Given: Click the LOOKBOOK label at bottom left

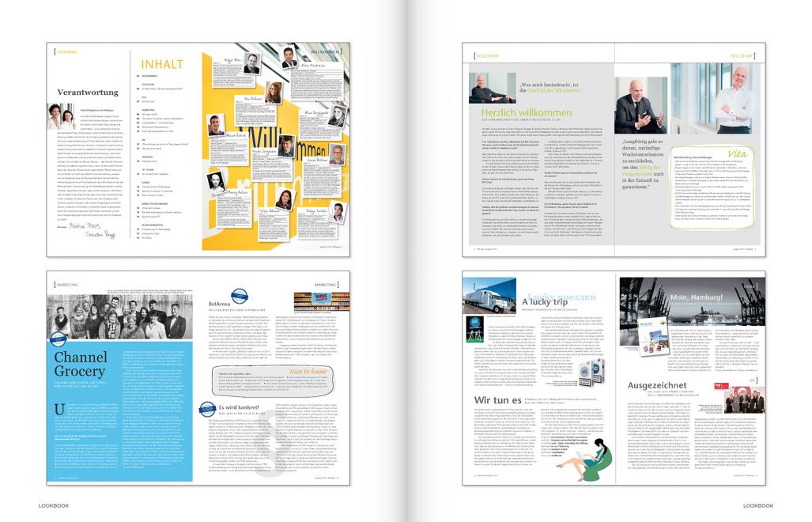Looking at the screenshot, I should (x=54, y=505).
